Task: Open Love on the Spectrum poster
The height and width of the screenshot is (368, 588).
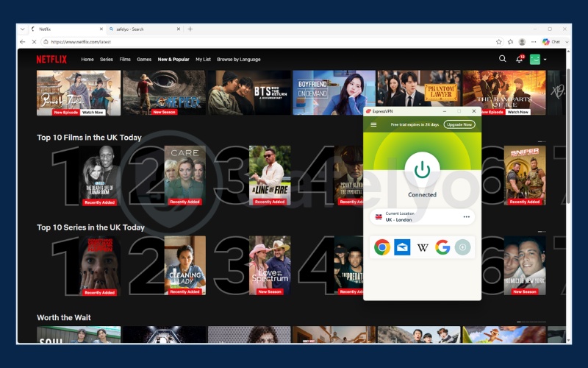Action: (x=270, y=266)
